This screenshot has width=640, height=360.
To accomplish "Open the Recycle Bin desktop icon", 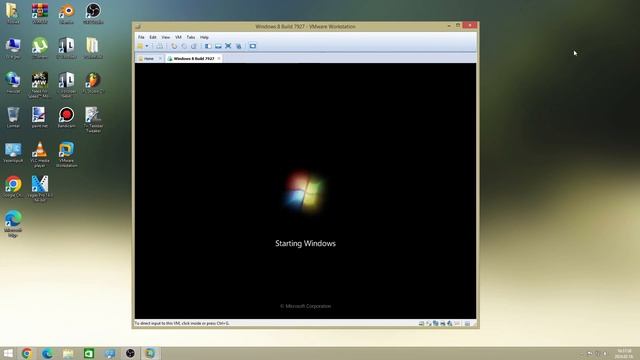I will [x=13, y=118].
